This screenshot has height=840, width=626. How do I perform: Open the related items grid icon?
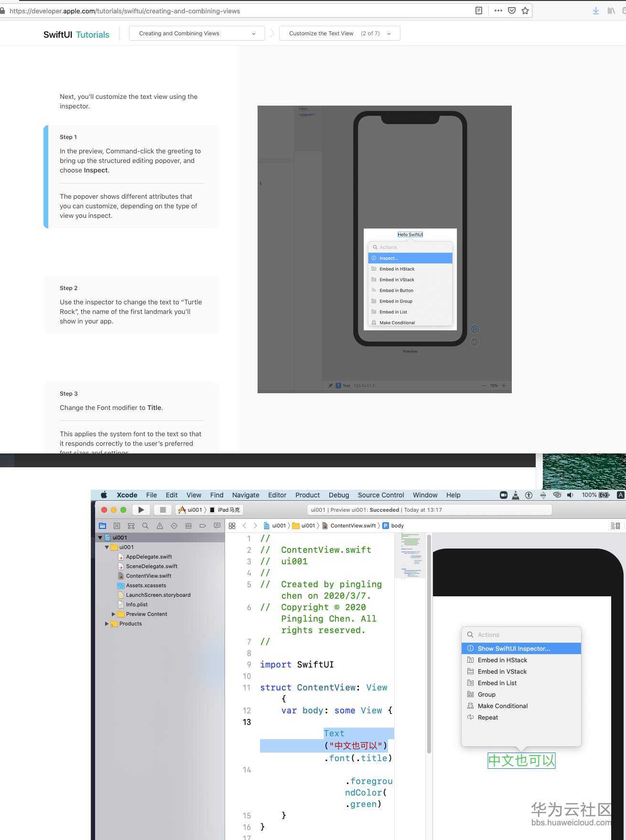click(x=232, y=526)
